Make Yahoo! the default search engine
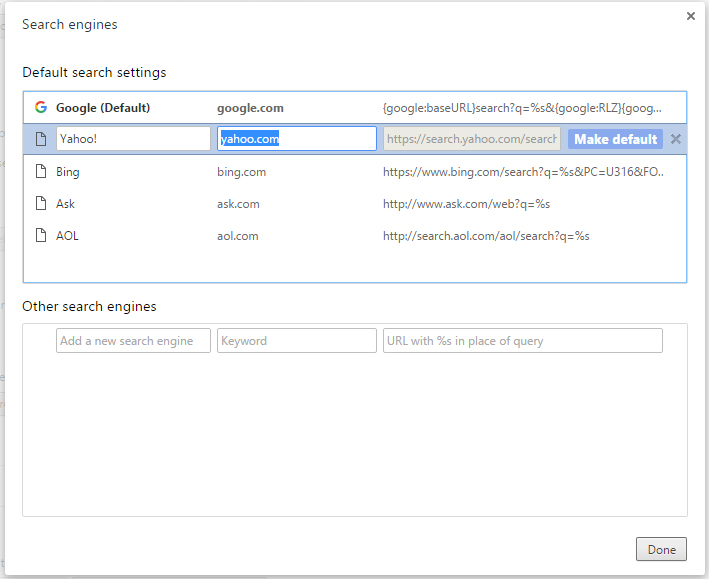The image size is (709, 579). (x=615, y=139)
